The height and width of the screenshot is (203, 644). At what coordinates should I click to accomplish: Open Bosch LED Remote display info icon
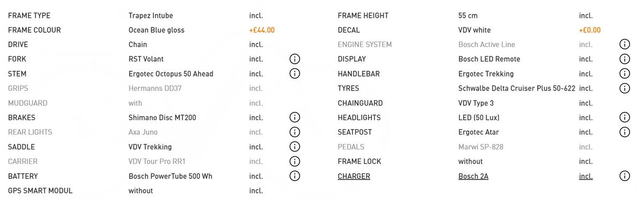pos(624,59)
